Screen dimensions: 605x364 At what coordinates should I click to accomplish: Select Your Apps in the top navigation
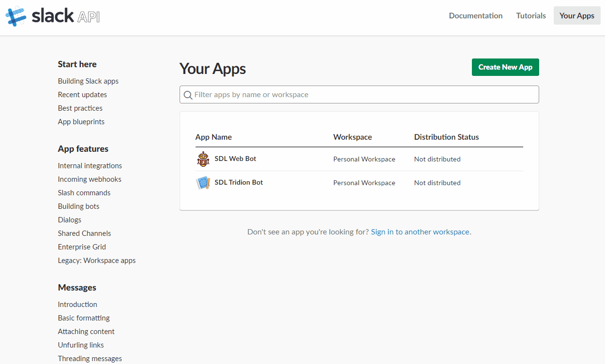[577, 15]
